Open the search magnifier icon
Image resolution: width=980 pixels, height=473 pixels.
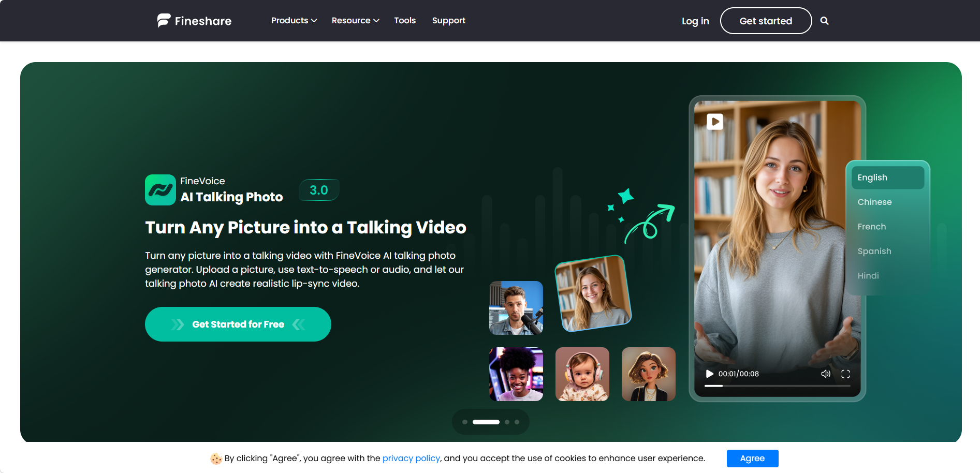click(x=825, y=21)
